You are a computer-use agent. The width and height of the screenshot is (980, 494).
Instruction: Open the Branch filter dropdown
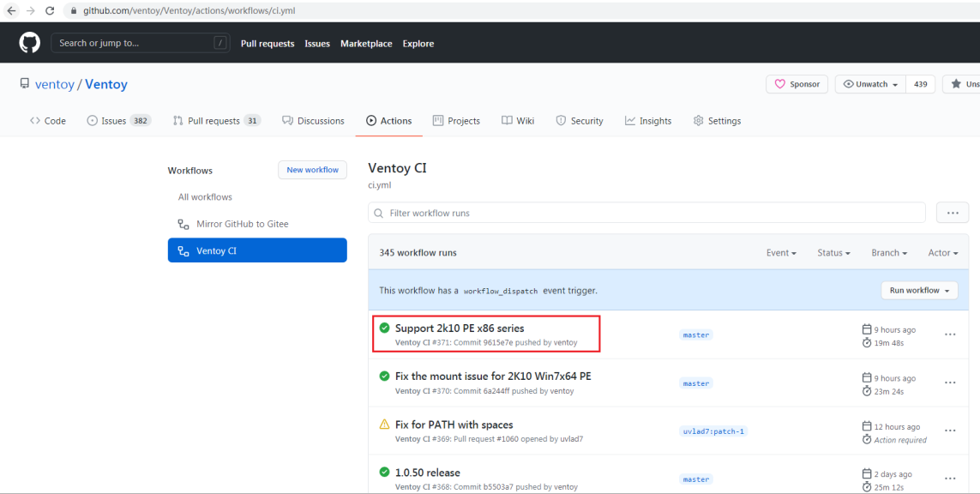coord(889,253)
